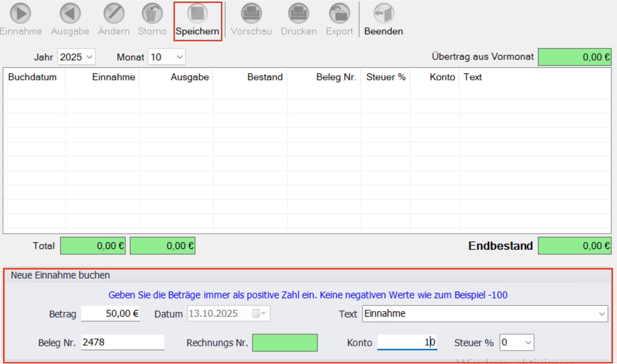Click the Total Ausgabe 0,00 € box
Viewport: 617px width, 364px height.
point(163,246)
